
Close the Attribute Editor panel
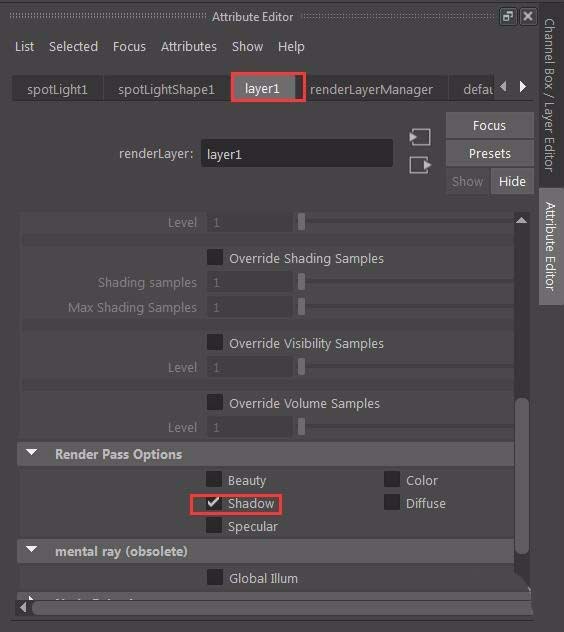click(x=528, y=17)
